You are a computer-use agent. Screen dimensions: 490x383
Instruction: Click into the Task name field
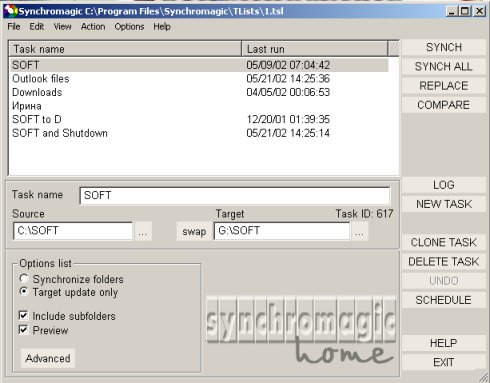tap(235, 195)
